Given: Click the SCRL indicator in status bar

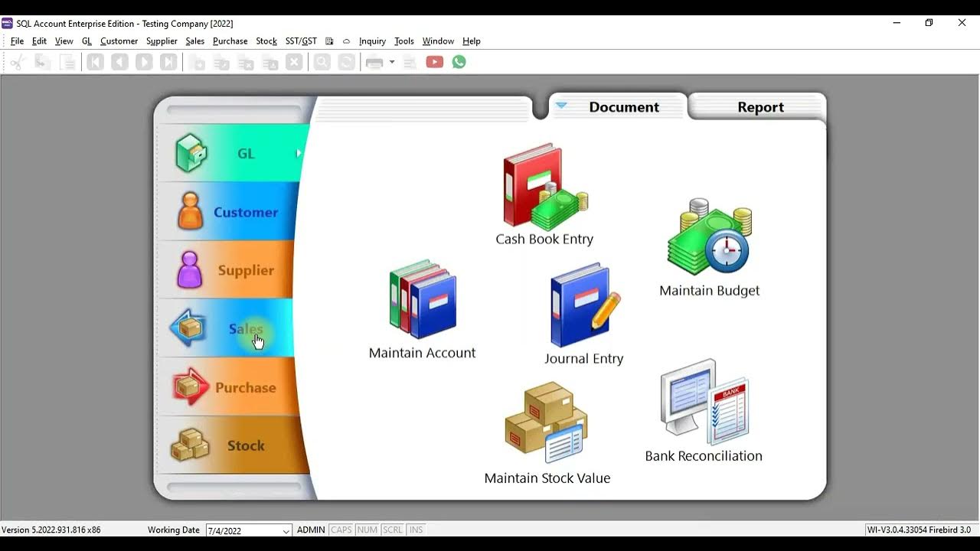Looking at the screenshot, I should pyautogui.click(x=393, y=530).
